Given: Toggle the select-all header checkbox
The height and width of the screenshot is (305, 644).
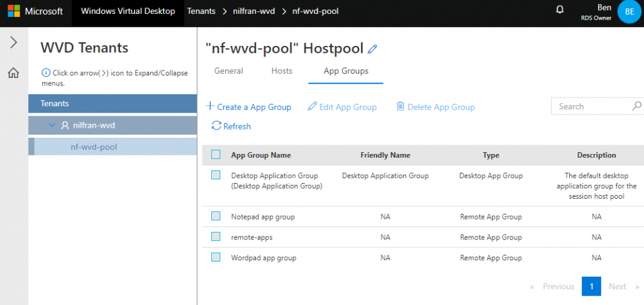Looking at the screenshot, I should [216, 155].
